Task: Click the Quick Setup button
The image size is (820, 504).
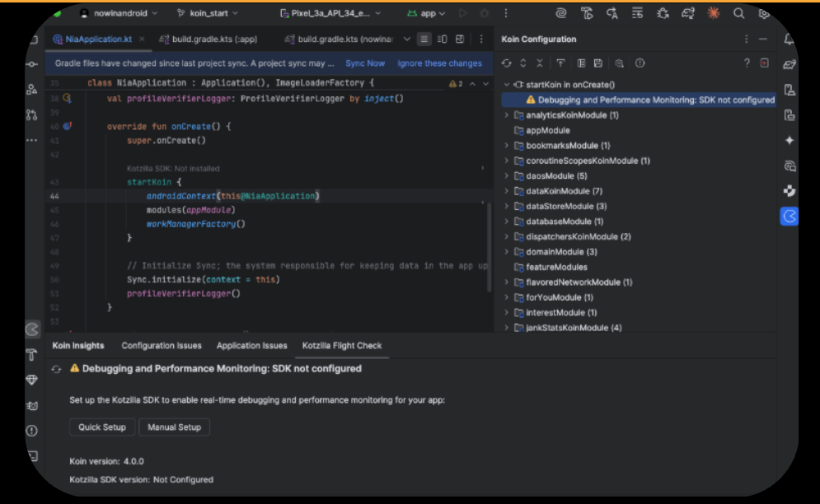Action: 102,427
